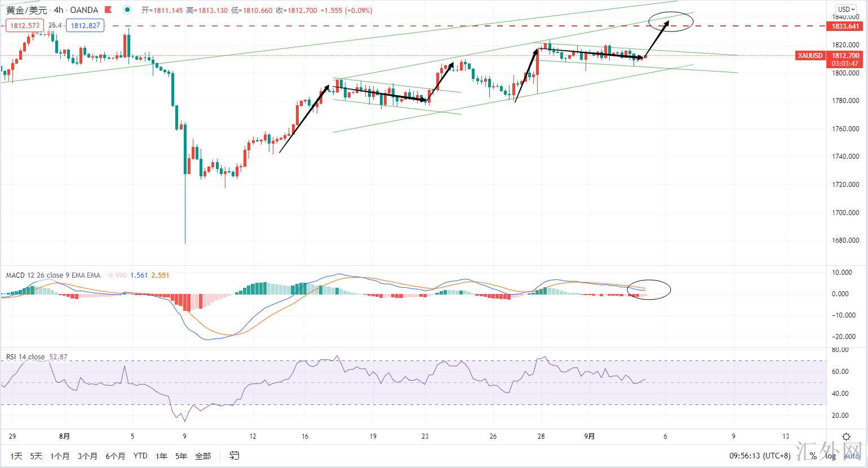868x468 pixels.
Task: Click the red flag icon beside OANDA
Action: (109, 10)
